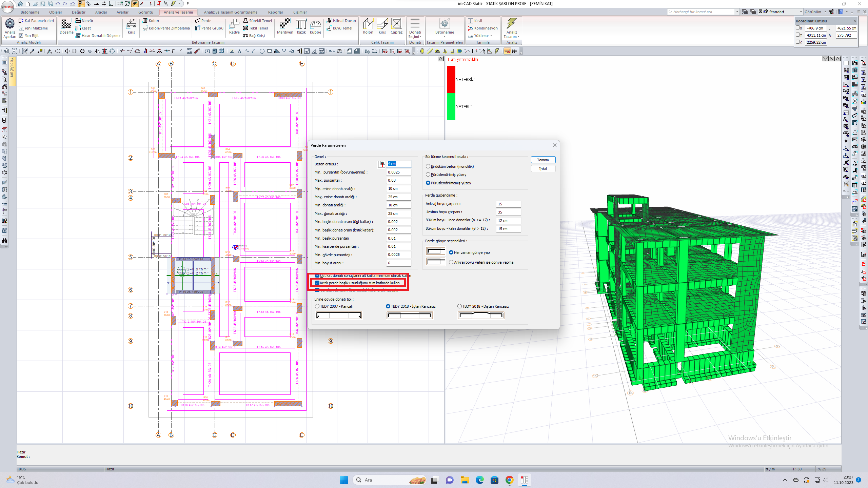This screenshot has width=868, height=488.
Task: Expand quick access toolbar customize arrow
Action: pyautogui.click(x=188, y=4)
